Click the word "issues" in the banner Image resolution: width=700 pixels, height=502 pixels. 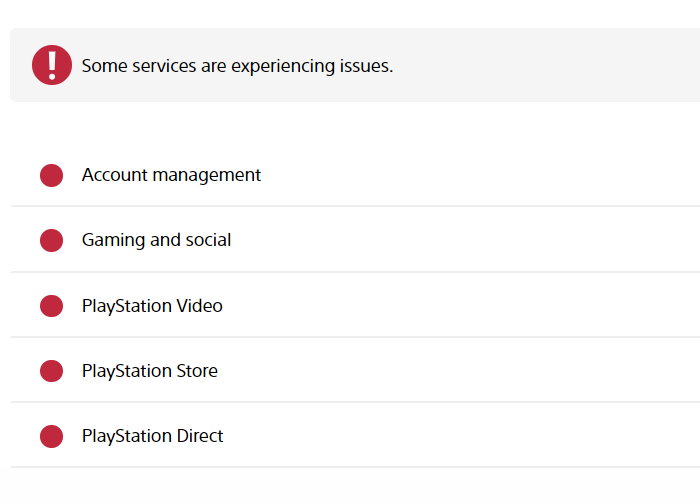366,66
